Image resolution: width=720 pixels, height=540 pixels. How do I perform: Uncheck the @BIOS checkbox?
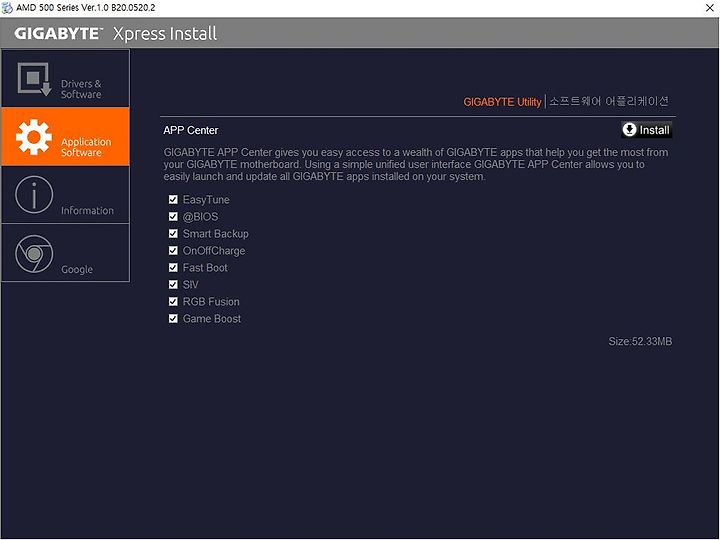pos(173,216)
